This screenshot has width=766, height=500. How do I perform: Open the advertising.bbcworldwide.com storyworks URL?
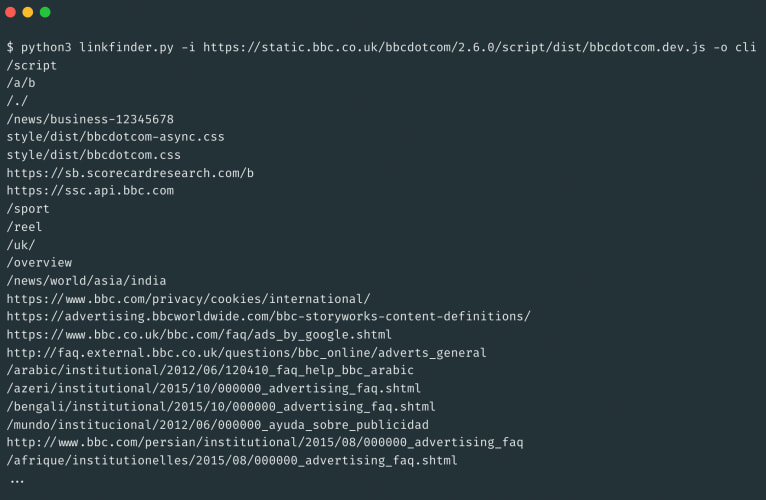click(268, 316)
